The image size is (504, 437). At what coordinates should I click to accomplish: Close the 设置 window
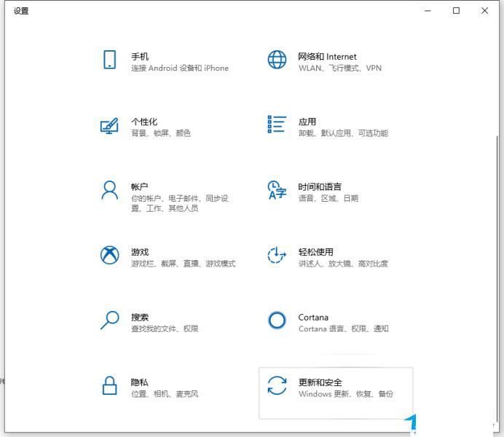point(485,11)
